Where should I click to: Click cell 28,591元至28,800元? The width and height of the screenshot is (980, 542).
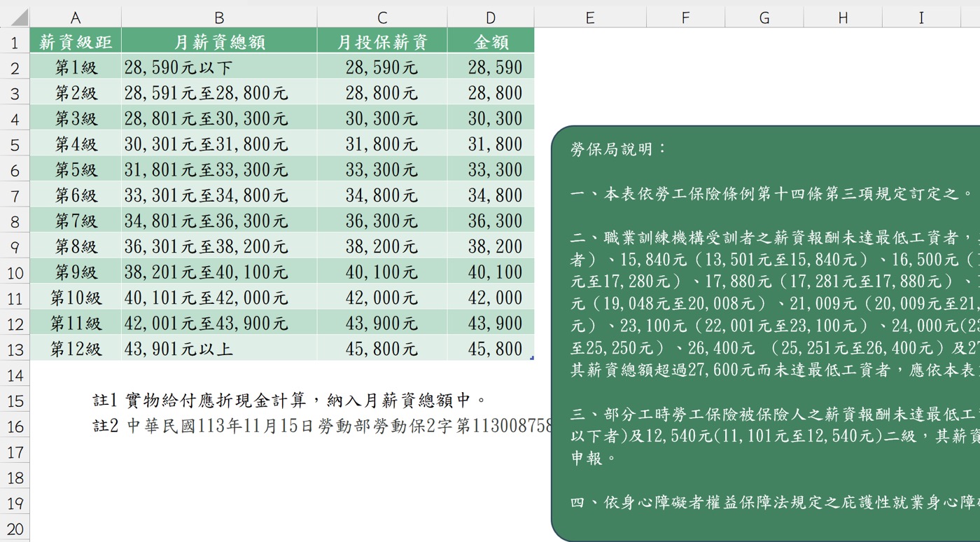pos(219,92)
